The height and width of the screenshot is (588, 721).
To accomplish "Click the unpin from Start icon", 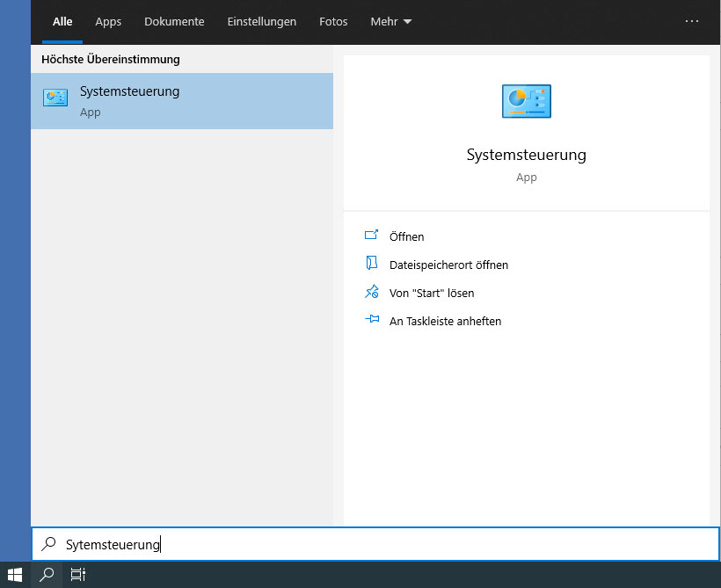I will (372, 292).
